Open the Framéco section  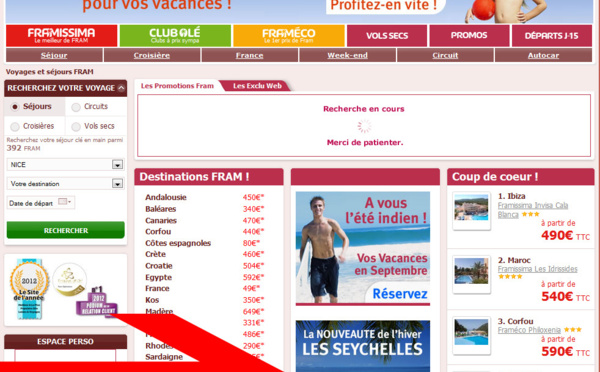(289, 36)
